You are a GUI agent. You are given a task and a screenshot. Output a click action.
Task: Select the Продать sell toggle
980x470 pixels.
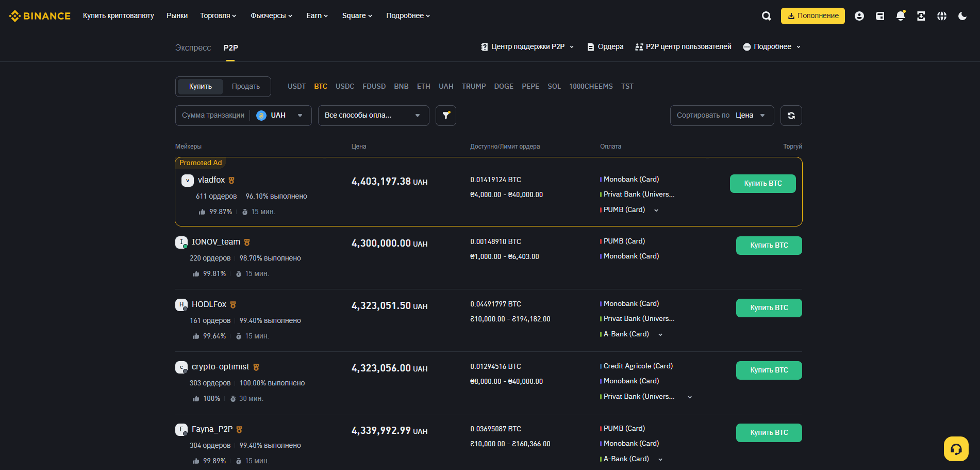[x=246, y=87]
